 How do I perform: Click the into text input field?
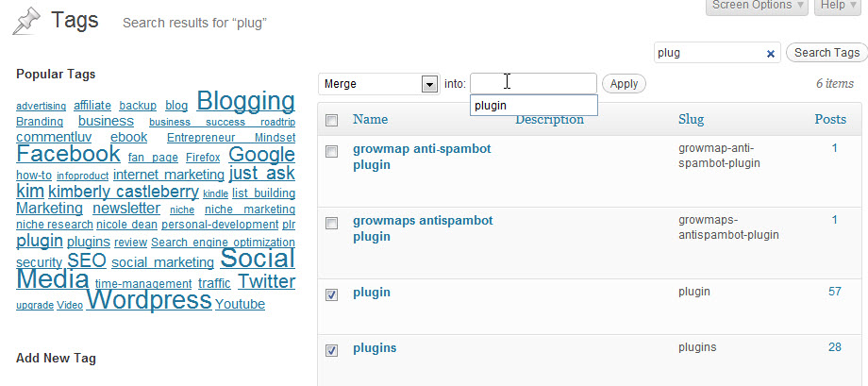pos(533,84)
